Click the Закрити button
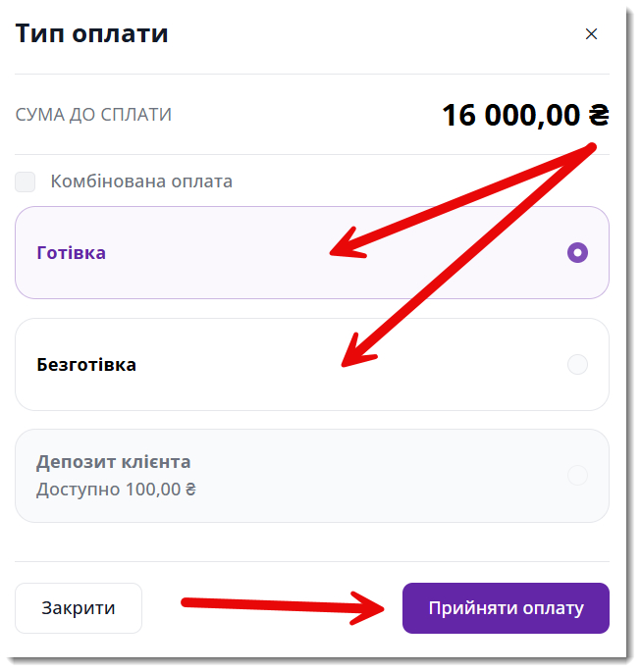Image resolution: width=641 pixels, height=672 pixels. [x=79, y=607]
